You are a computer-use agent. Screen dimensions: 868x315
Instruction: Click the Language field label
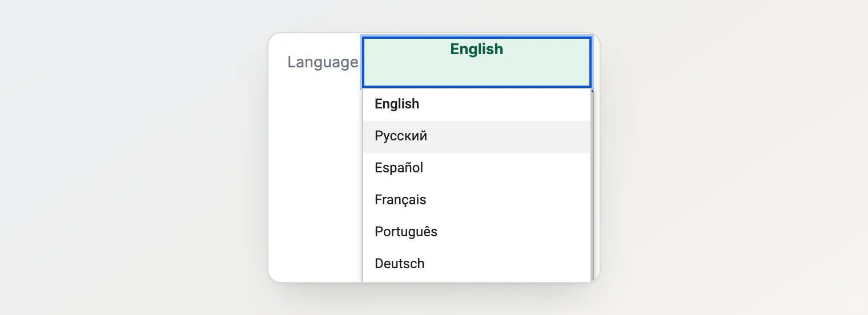[323, 62]
